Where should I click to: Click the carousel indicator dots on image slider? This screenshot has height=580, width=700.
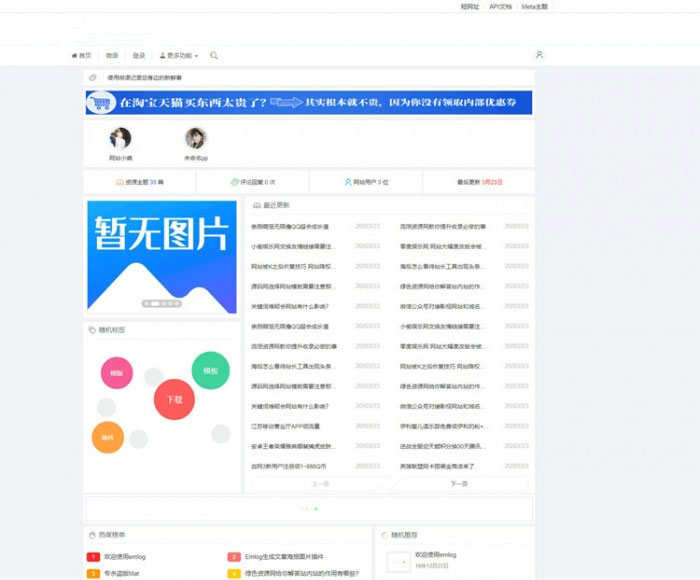pyautogui.click(x=161, y=303)
